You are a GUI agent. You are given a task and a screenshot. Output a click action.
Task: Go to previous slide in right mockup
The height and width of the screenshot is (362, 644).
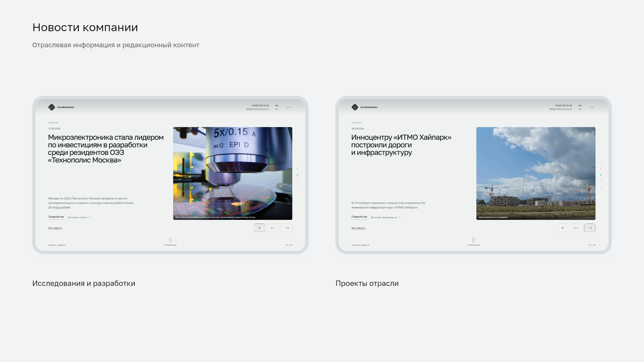tap(576, 228)
